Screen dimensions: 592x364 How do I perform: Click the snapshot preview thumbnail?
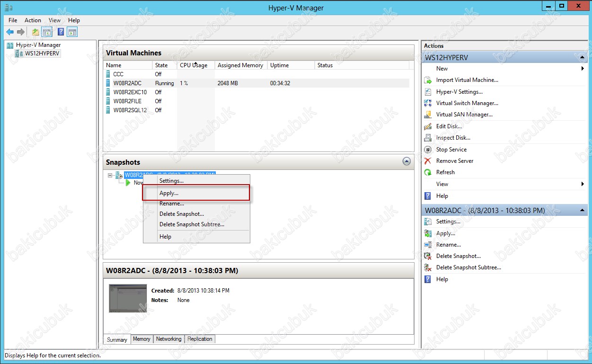[x=128, y=298]
